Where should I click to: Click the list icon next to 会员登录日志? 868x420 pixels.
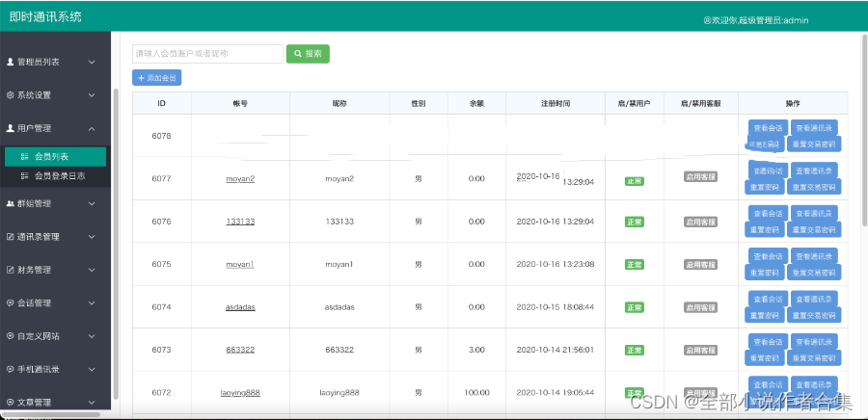(x=24, y=176)
